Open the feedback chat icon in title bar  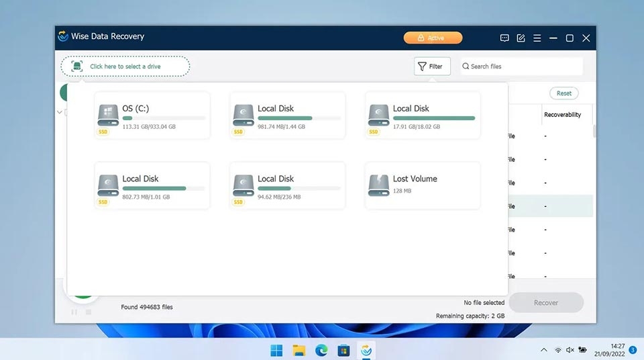click(x=504, y=38)
